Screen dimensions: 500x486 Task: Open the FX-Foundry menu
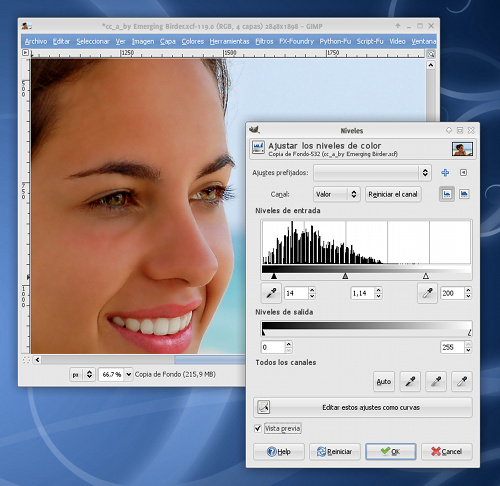tap(297, 41)
